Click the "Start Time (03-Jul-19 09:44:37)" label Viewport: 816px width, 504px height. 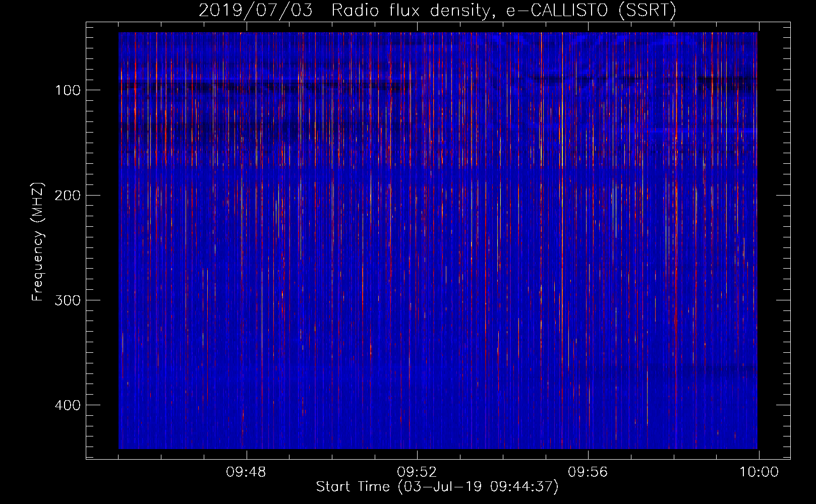click(x=437, y=486)
